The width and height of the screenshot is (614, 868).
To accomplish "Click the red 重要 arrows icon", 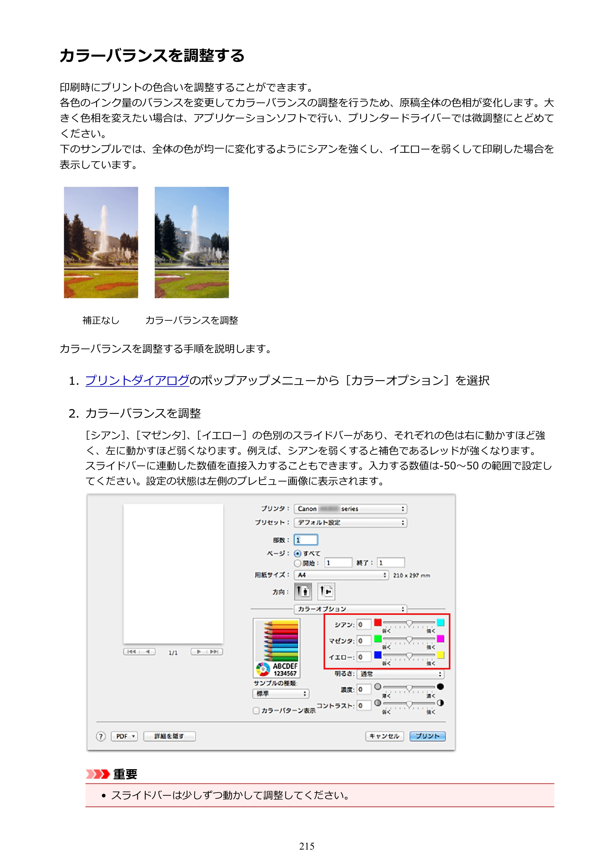I will click(98, 774).
